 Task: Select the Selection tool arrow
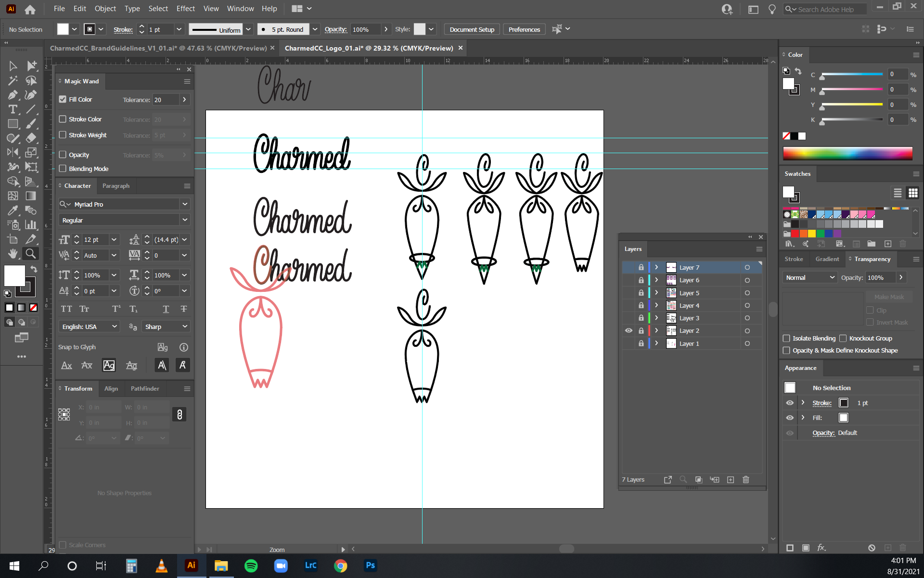click(13, 66)
